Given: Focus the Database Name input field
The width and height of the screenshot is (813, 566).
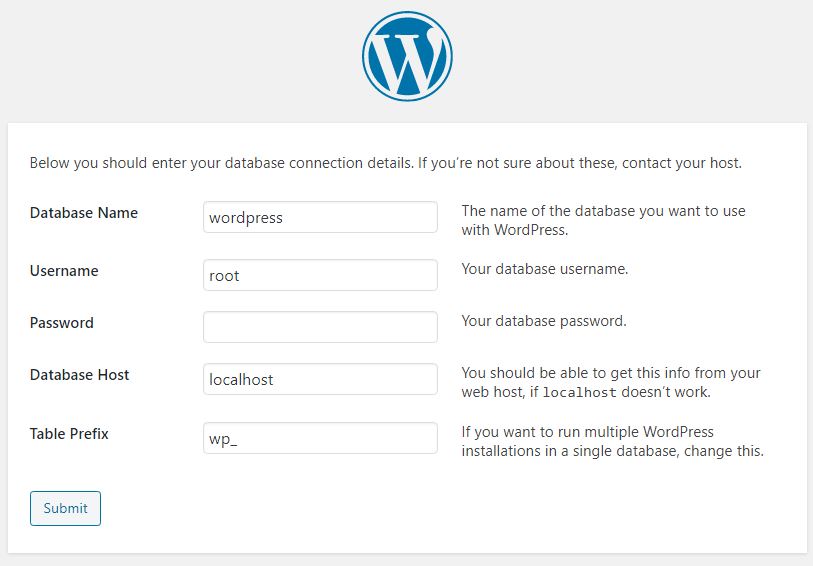Looking at the screenshot, I should 320,217.
